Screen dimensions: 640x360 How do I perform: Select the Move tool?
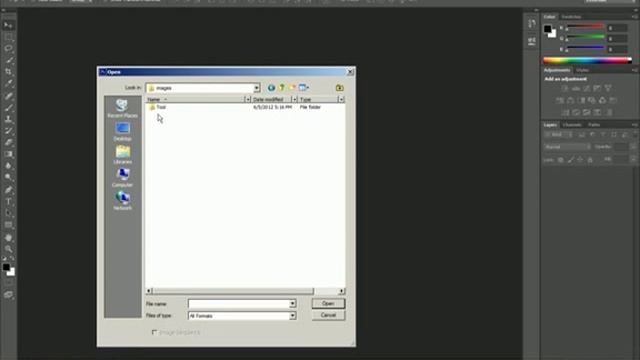click(8, 26)
